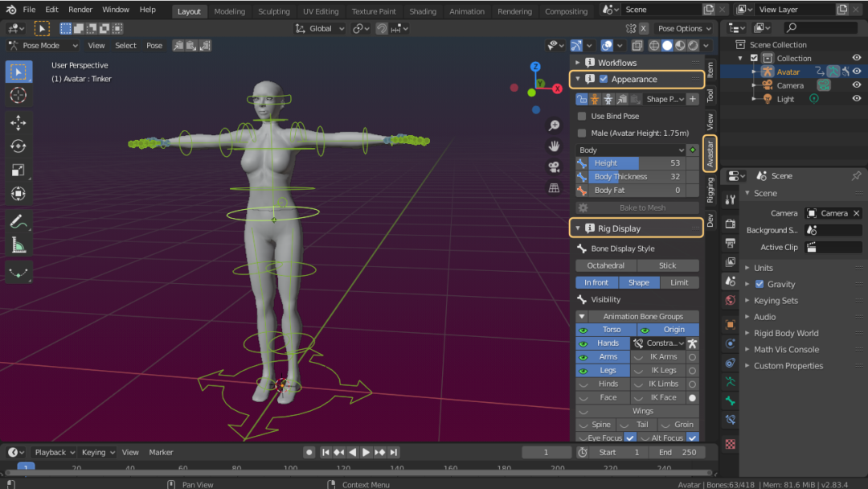Pick the 3D Cursor tool
The width and height of the screenshot is (868, 489).
pos(18,96)
